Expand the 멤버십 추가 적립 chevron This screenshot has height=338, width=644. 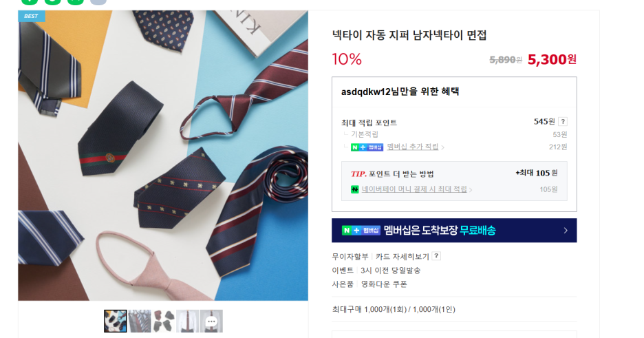(443, 147)
